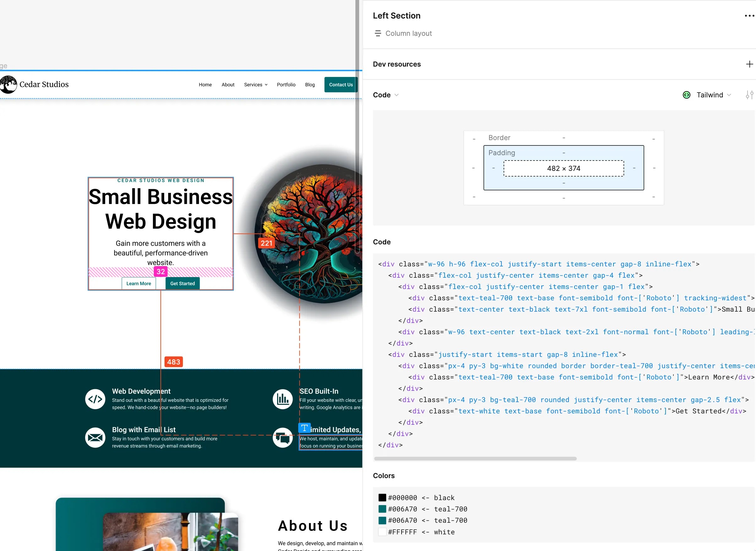The height and width of the screenshot is (551, 756).
Task: Select the Blog with Email List envelope icon
Action: (95, 438)
